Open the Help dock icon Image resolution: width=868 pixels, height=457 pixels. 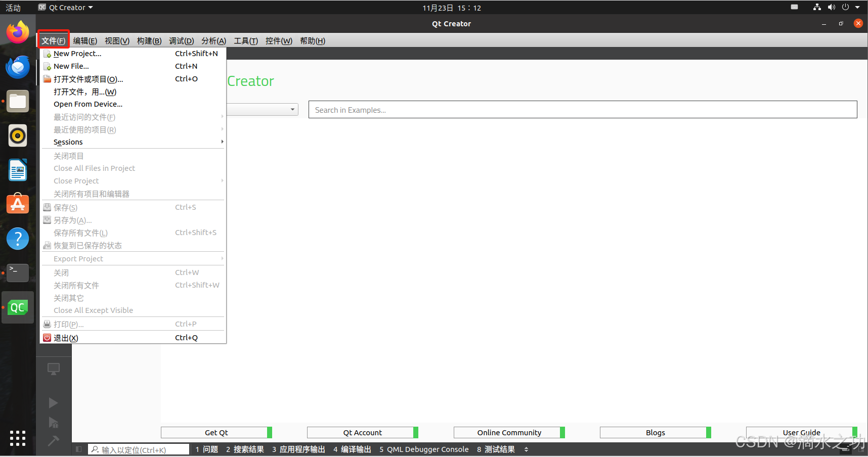click(x=18, y=239)
